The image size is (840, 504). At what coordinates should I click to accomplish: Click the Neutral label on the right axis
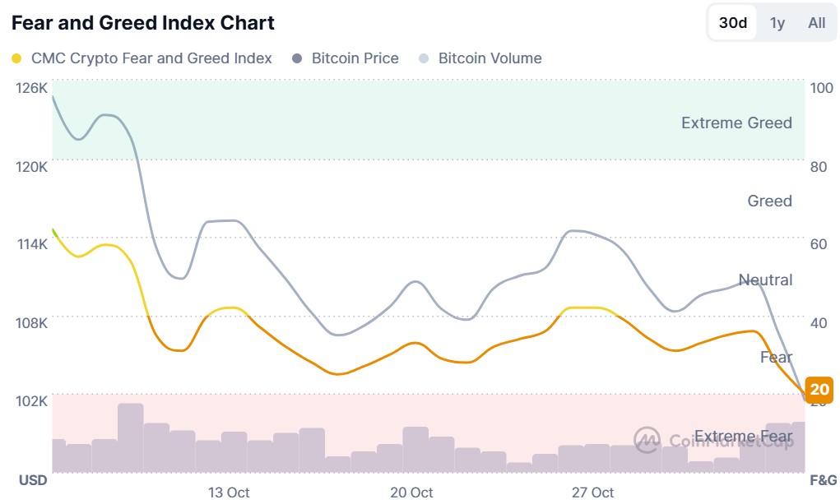coord(767,280)
